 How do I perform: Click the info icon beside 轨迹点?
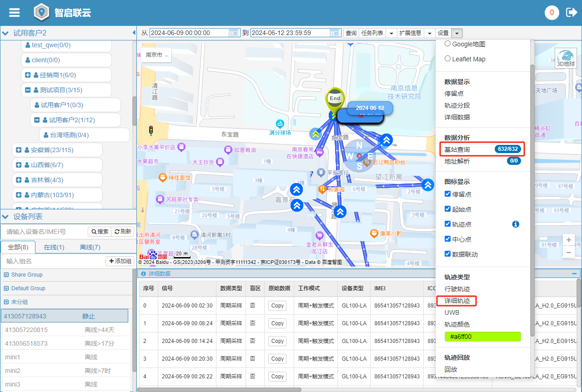(x=516, y=224)
